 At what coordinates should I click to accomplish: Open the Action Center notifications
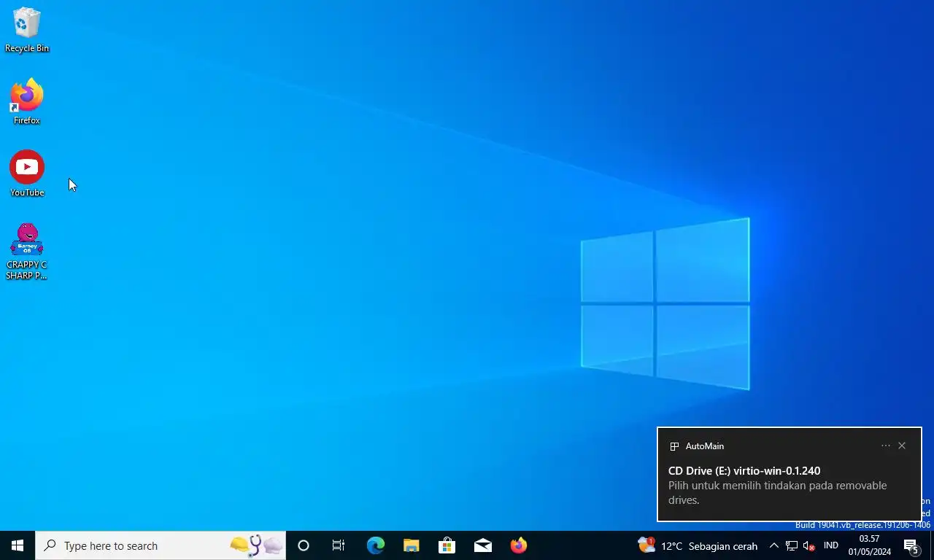[x=912, y=545]
